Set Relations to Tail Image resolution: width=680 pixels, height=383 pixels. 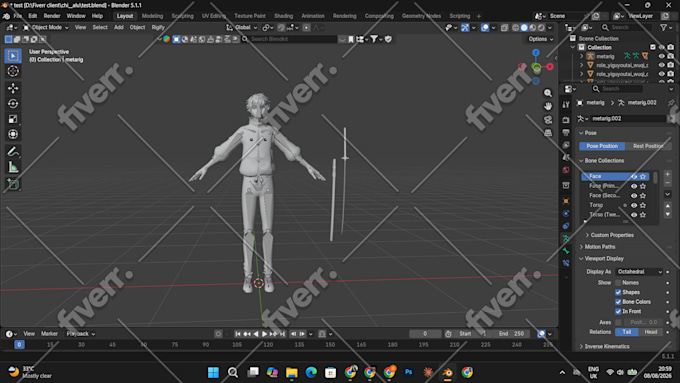click(x=627, y=332)
